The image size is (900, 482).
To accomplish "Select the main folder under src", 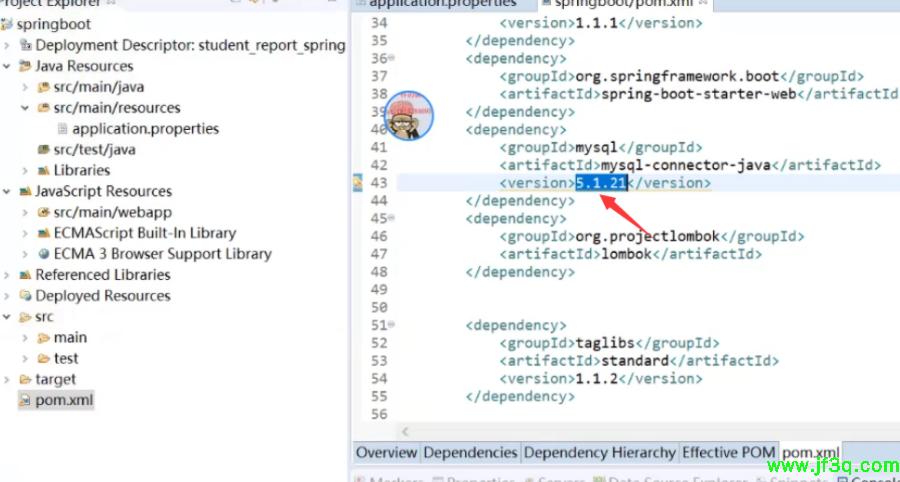I will pos(70,338).
